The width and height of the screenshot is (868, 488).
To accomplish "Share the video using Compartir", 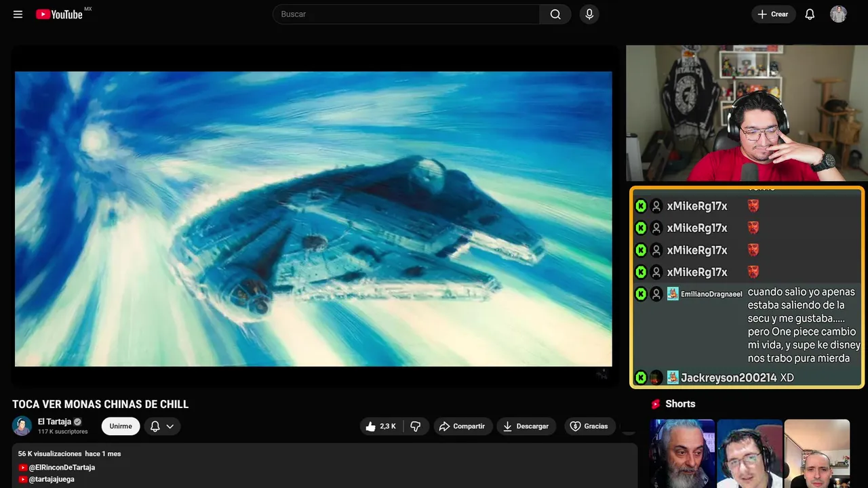I will [x=462, y=426].
